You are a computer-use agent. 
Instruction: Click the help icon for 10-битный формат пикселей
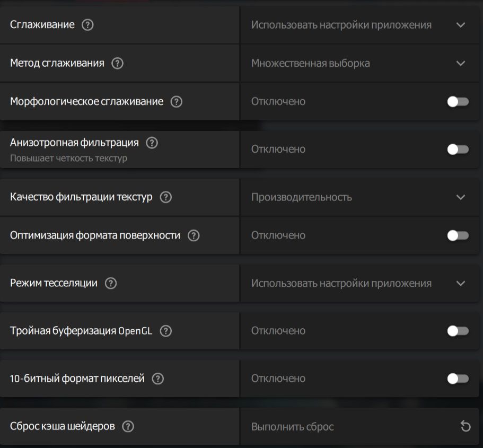point(158,379)
